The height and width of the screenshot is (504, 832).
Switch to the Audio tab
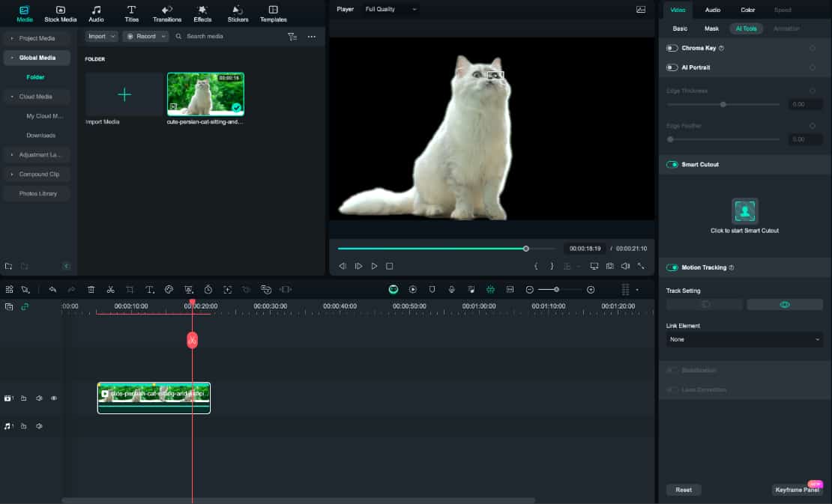712,10
